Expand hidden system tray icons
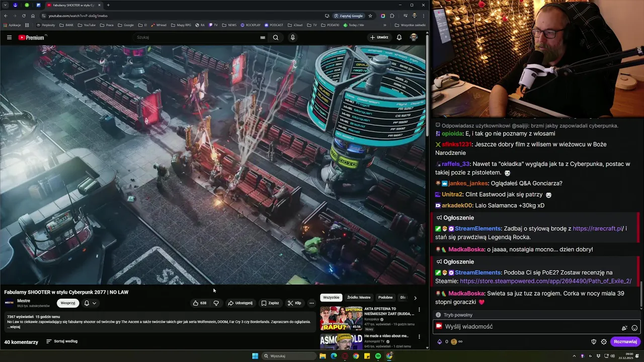Viewport: 644px width, 362px height. point(575,356)
